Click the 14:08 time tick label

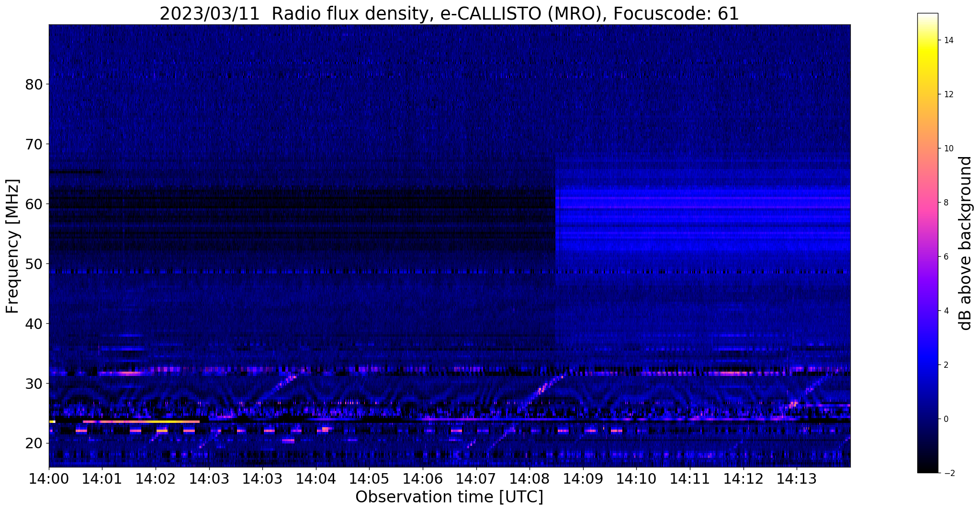pos(529,478)
